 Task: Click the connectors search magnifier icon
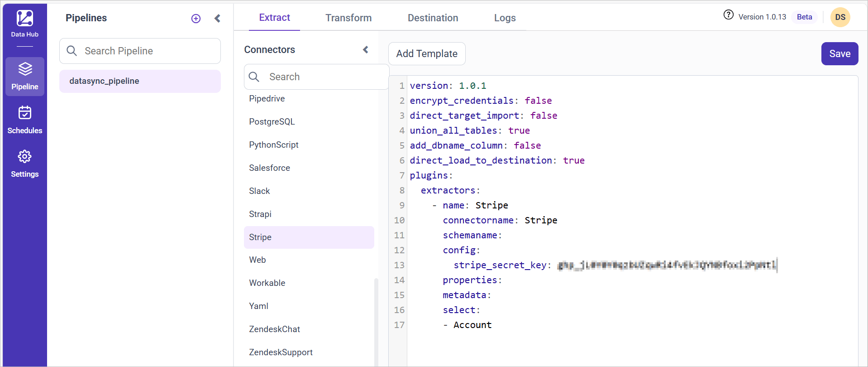(254, 77)
